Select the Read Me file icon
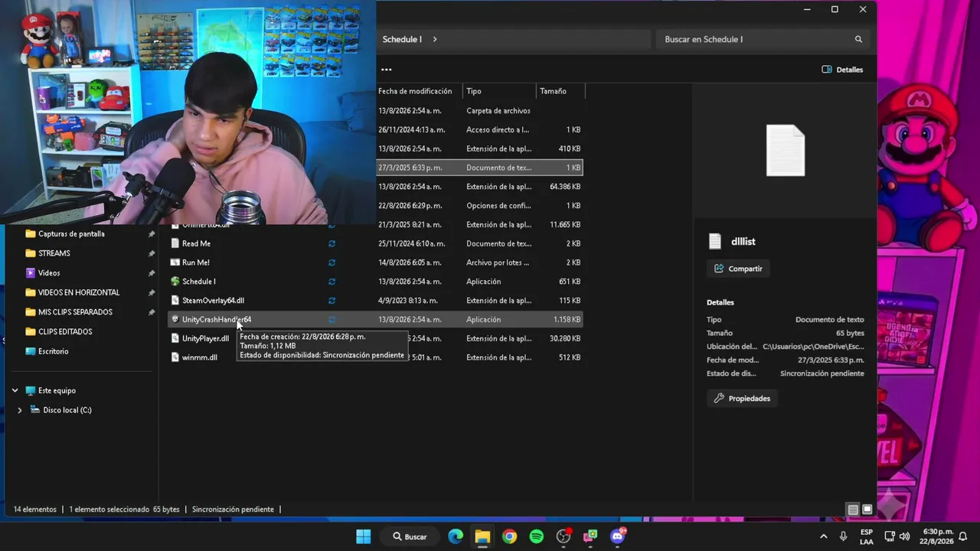The image size is (980, 551). [x=175, y=243]
